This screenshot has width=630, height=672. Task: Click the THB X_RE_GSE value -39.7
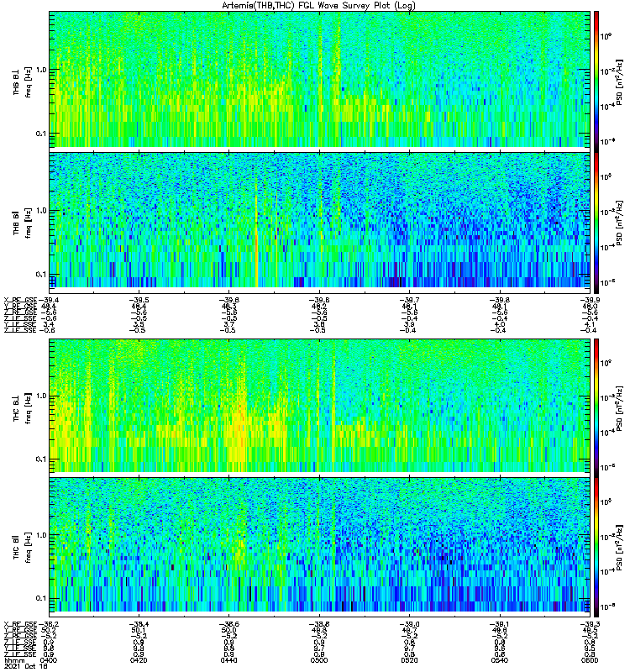[409, 300]
